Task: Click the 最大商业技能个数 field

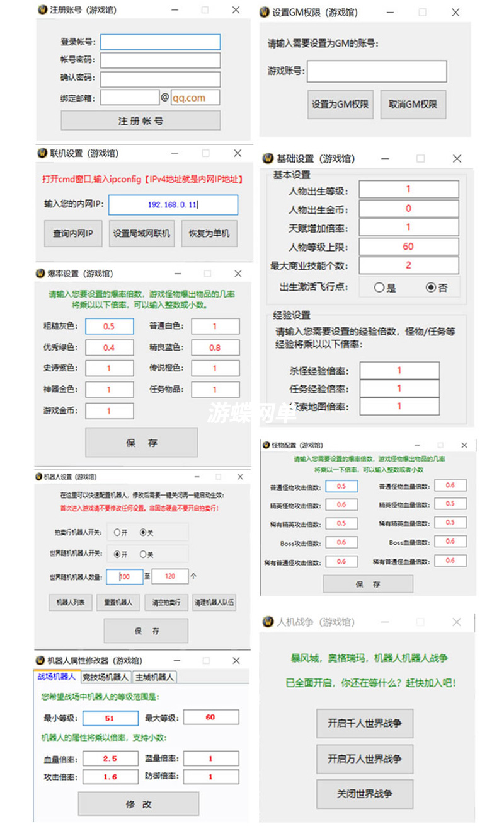Action: click(408, 265)
